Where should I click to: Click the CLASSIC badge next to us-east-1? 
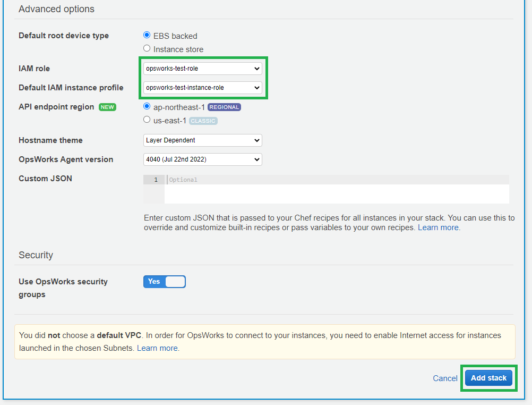point(203,121)
